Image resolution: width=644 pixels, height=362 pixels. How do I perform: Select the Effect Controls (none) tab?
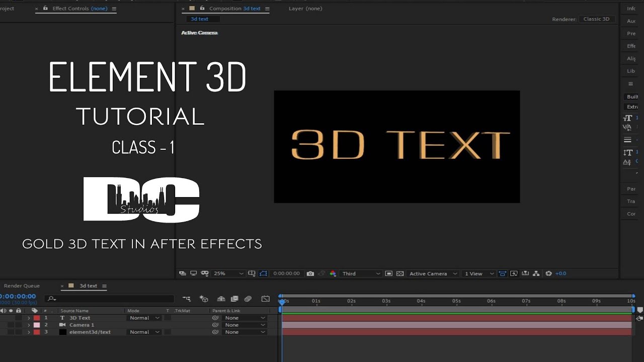click(x=79, y=9)
